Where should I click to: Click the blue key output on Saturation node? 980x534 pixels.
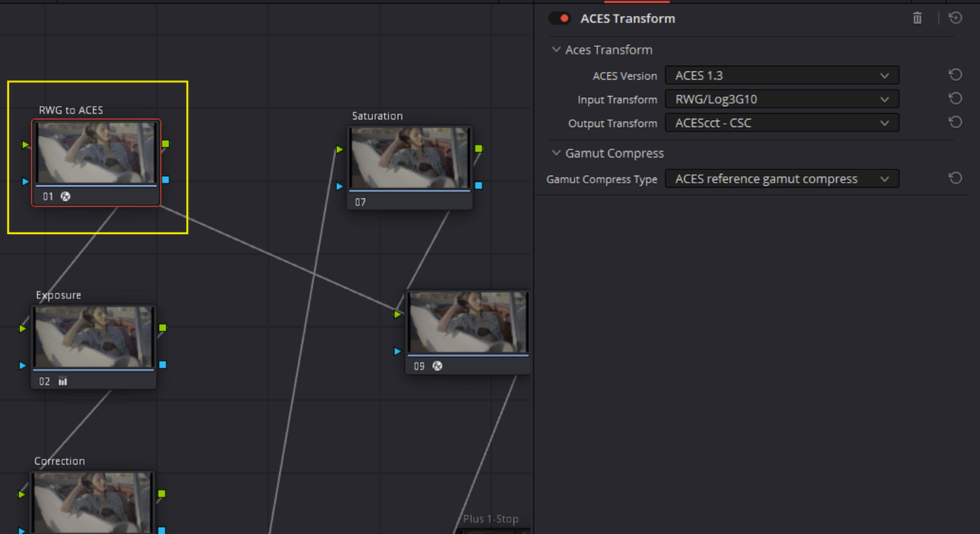click(x=479, y=185)
